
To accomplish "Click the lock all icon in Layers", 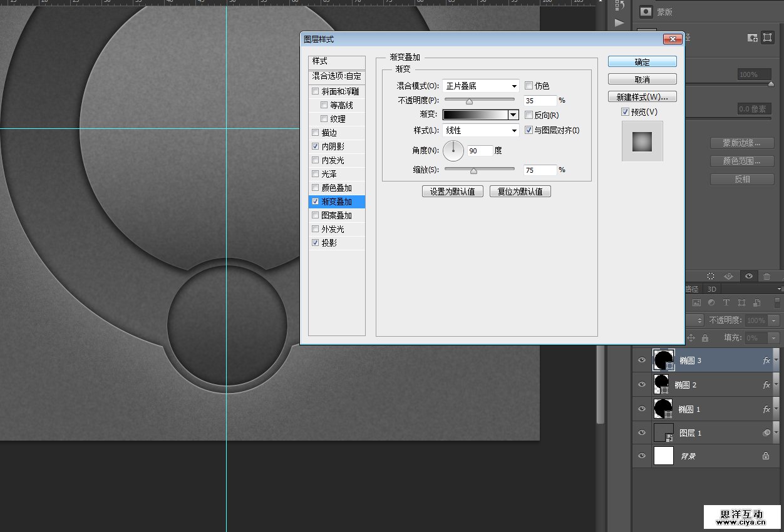I will tap(705, 338).
